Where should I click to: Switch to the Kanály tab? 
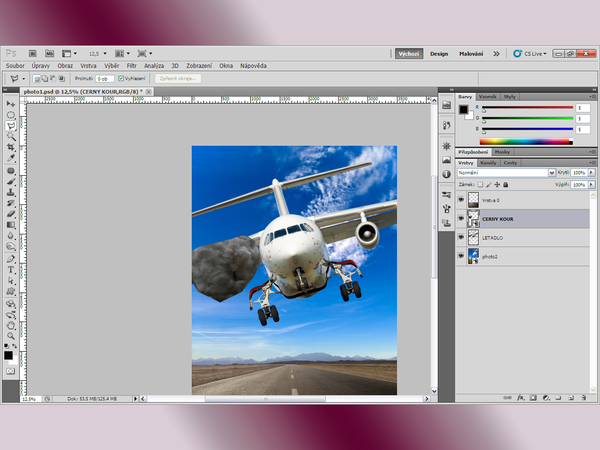[489, 162]
